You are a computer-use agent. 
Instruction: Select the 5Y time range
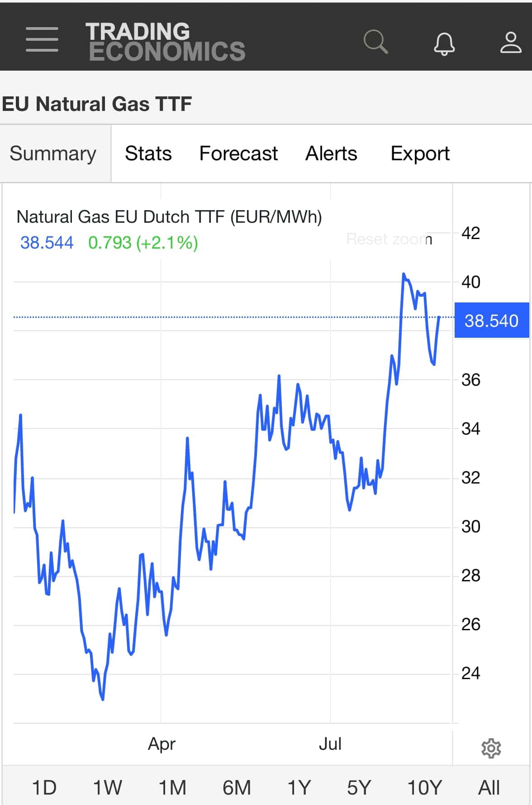(x=359, y=787)
